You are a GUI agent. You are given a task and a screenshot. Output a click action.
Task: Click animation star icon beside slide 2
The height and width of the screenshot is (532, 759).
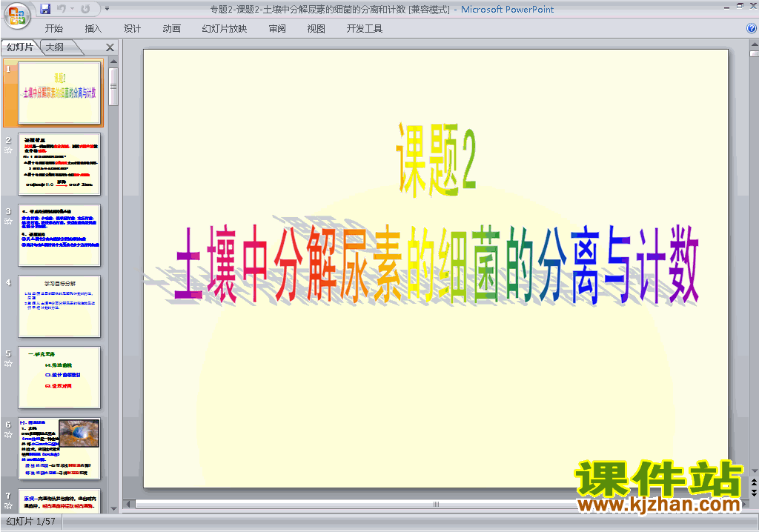pos(8,150)
